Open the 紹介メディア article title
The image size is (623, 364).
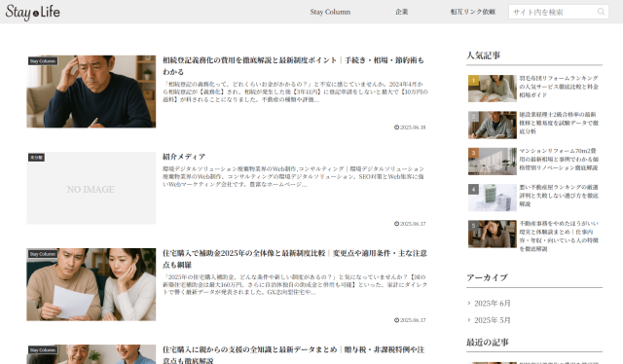coord(184,157)
